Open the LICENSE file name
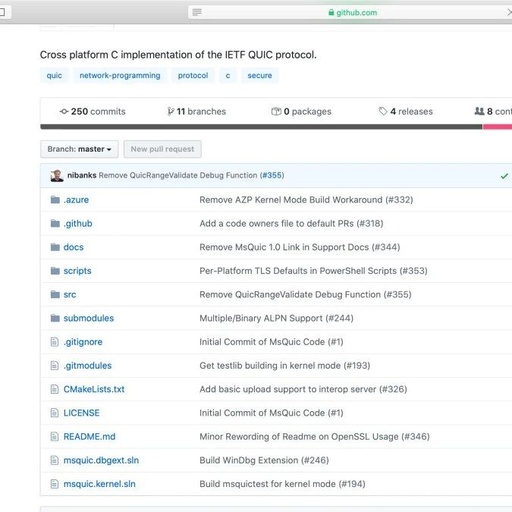Screen dimensions: 512x512 (82, 413)
